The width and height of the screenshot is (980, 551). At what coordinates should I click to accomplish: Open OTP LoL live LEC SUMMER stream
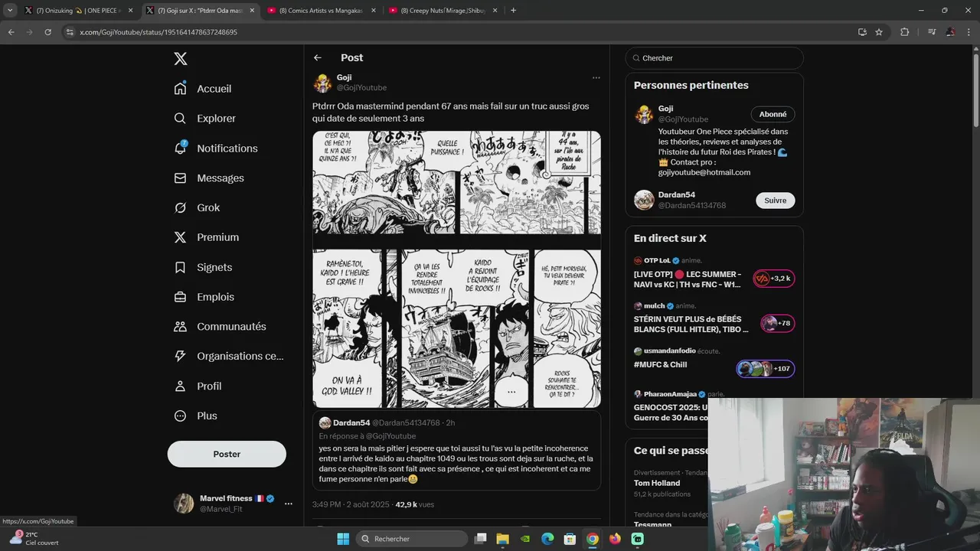tap(688, 279)
